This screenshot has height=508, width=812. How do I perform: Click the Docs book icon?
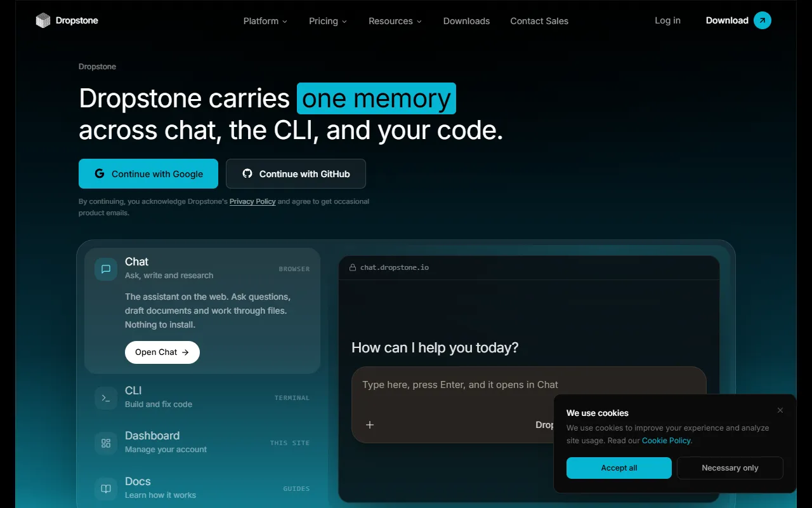pyautogui.click(x=106, y=489)
